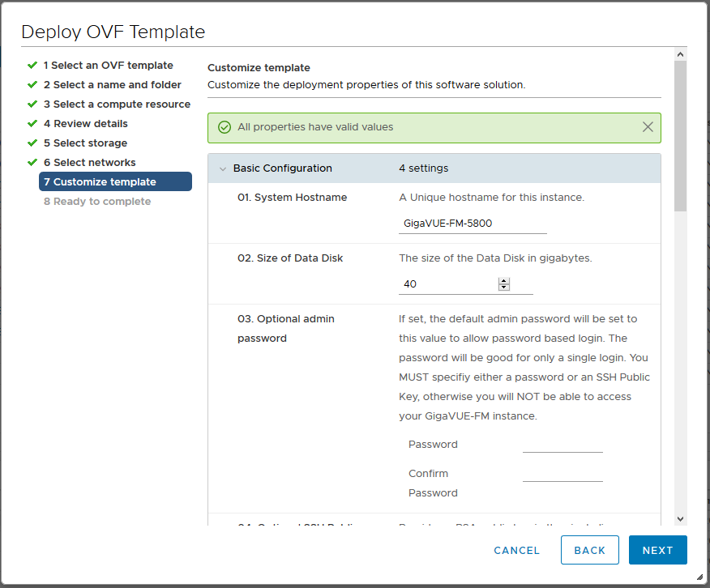This screenshot has height=588, width=710.
Task: Select step 8 Ready to complete
Action: tap(97, 202)
